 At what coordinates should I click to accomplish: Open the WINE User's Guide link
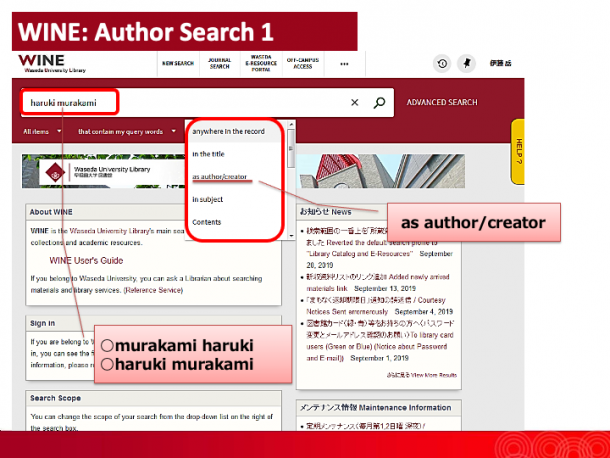86,261
